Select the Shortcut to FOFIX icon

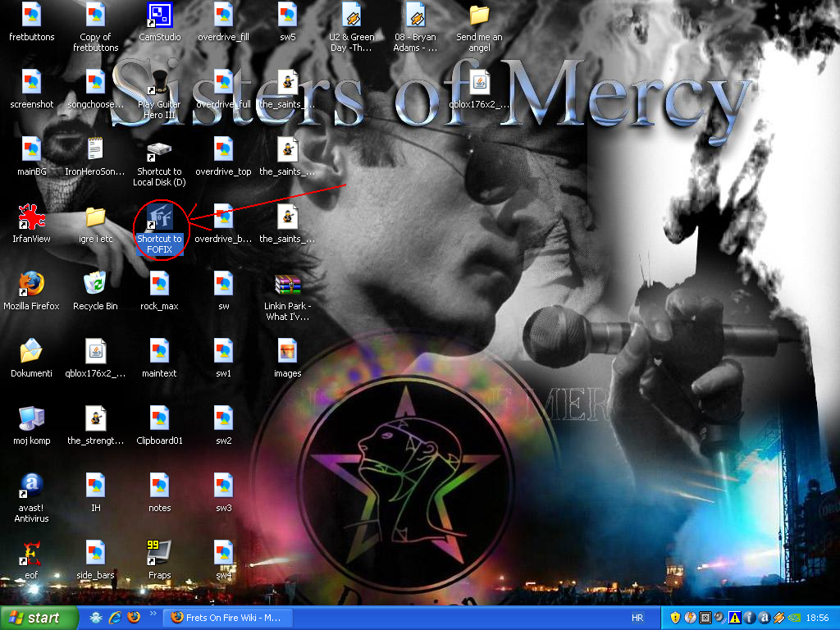[x=160, y=230]
